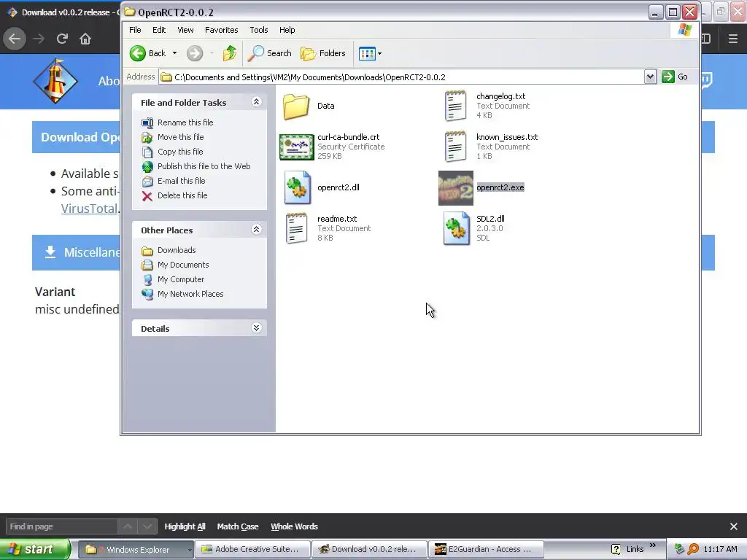The height and width of the screenshot is (560, 747).
Task: Click the Go button
Action: [675, 77]
